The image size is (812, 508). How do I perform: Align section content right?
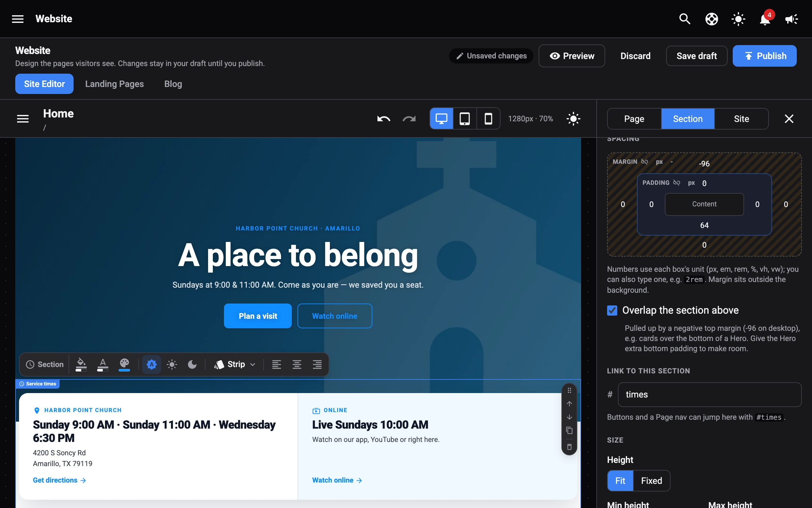click(x=317, y=364)
